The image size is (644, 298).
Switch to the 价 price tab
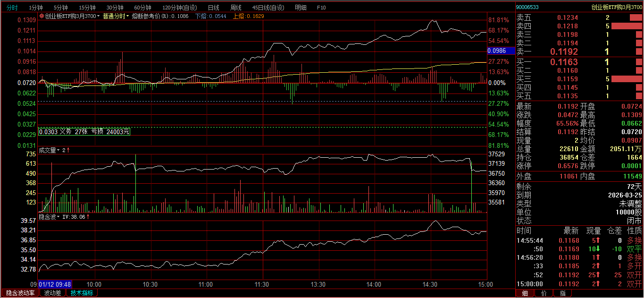544,293
